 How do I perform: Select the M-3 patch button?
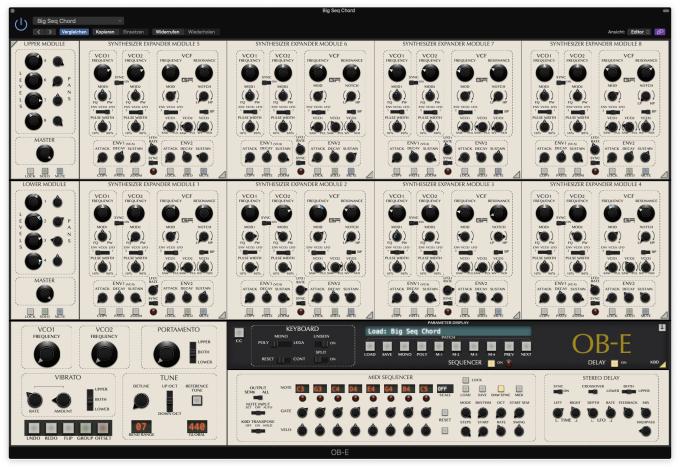(474, 346)
